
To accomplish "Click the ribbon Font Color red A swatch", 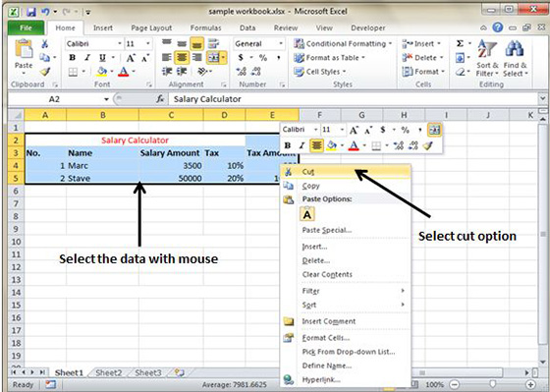I will 123,72.
